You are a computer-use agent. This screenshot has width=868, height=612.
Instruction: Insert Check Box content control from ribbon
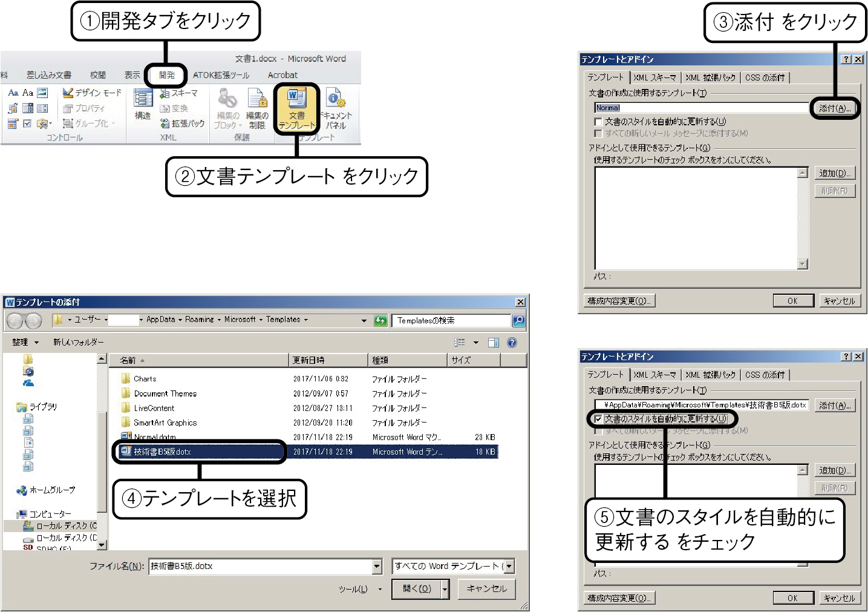click(x=28, y=123)
